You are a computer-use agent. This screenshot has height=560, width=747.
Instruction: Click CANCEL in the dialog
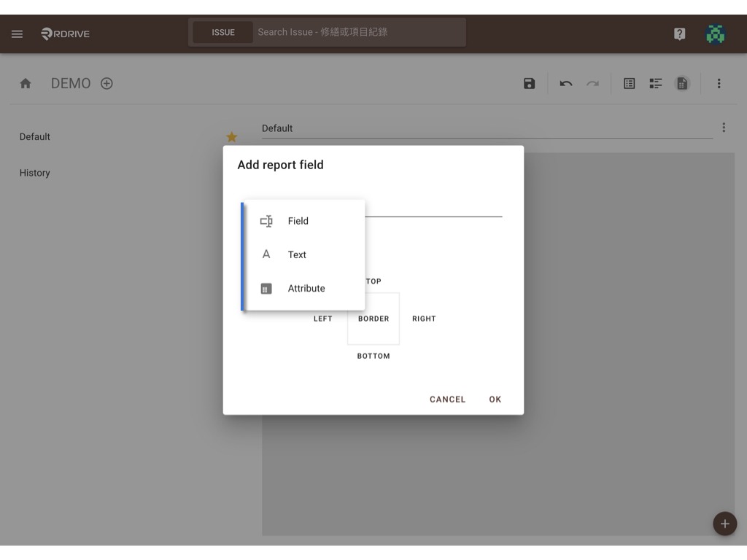pos(447,400)
